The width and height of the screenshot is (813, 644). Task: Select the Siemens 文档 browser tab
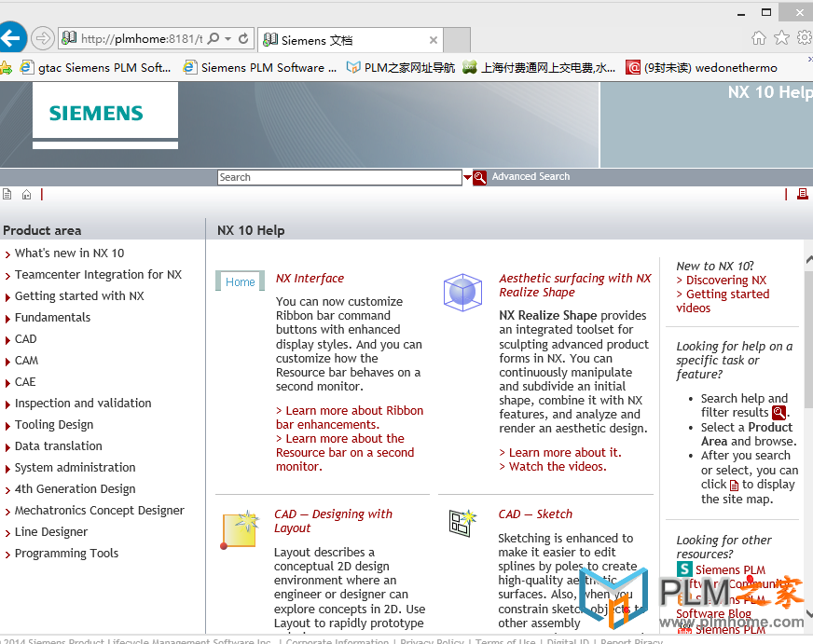click(x=350, y=40)
